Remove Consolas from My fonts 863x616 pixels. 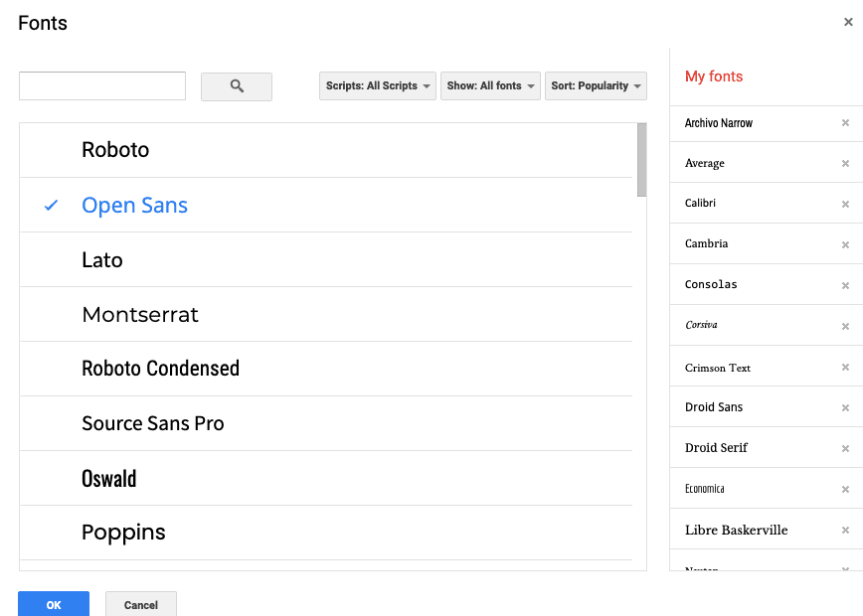(845, 285)
